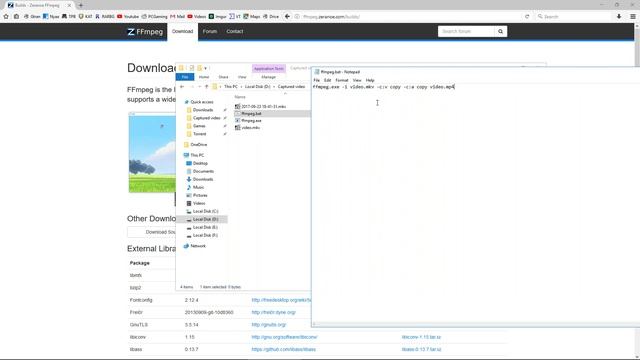Open pinned Torrent folder in sidebar
The height and width of the screenshot is (360, 640).
[x=196, y=134]
